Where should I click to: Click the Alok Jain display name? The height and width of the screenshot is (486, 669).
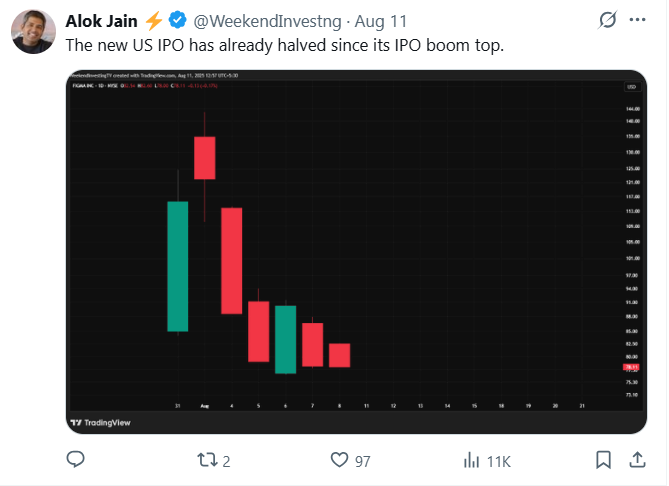(102, 21)
